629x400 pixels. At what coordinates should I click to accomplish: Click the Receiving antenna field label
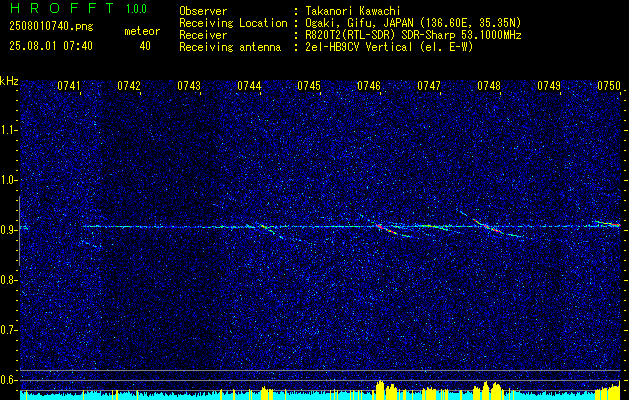pyautogui.click(x=230, y=47)
